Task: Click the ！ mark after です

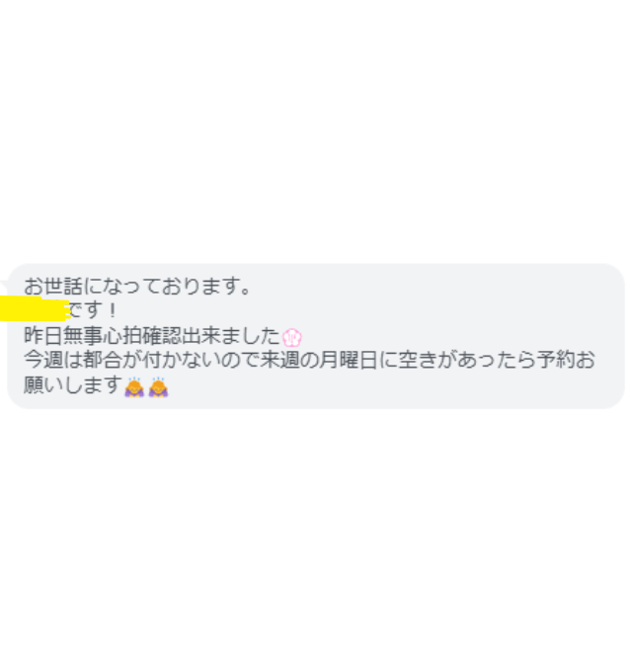Action: (113, 310)
